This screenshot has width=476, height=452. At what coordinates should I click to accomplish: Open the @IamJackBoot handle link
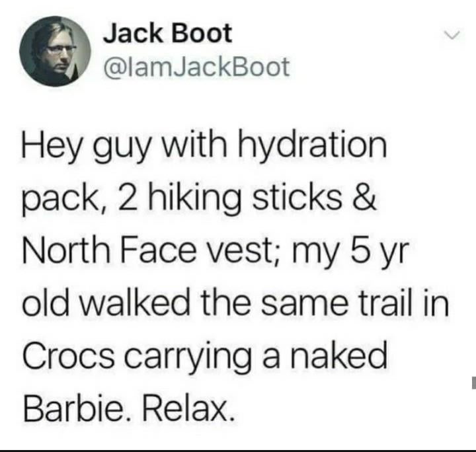pyautogui.click(x=196, y=67)
